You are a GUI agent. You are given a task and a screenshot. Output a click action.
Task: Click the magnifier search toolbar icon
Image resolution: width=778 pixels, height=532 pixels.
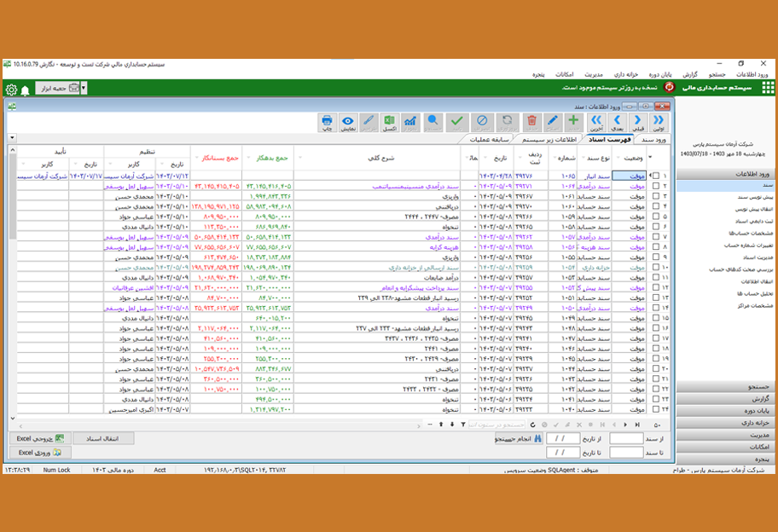[433, 123]
